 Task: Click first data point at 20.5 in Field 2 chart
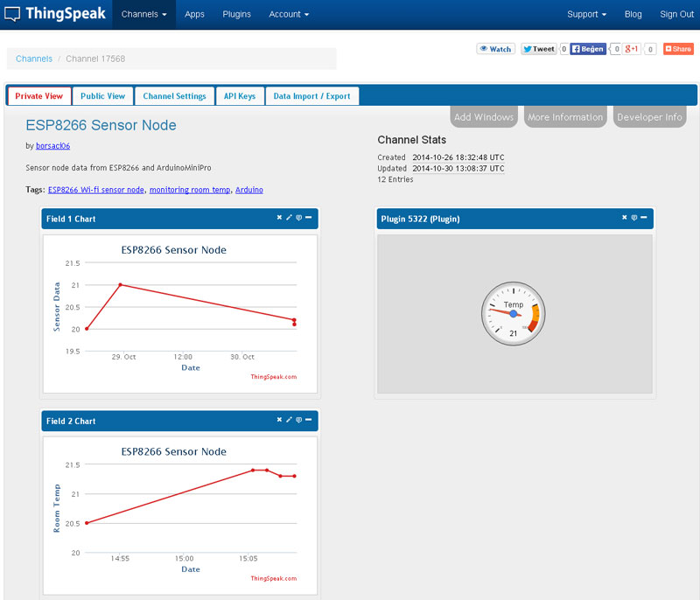click(x=87, y=523)
